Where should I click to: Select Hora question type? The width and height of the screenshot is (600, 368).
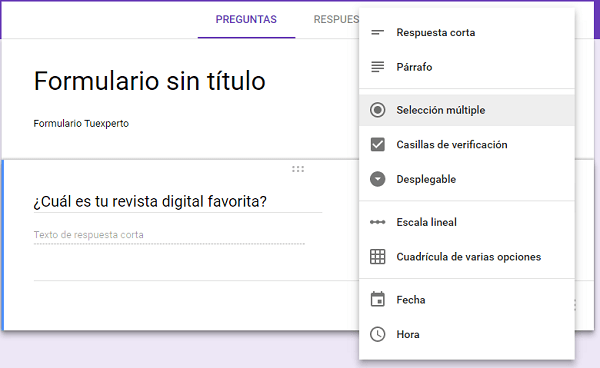467,334
